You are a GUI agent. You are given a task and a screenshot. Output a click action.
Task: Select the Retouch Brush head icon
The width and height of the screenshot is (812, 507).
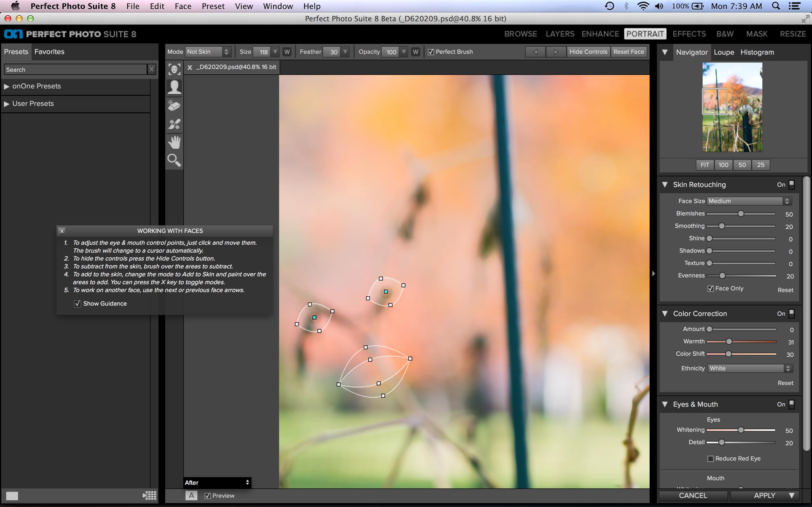tap(174, 87)
